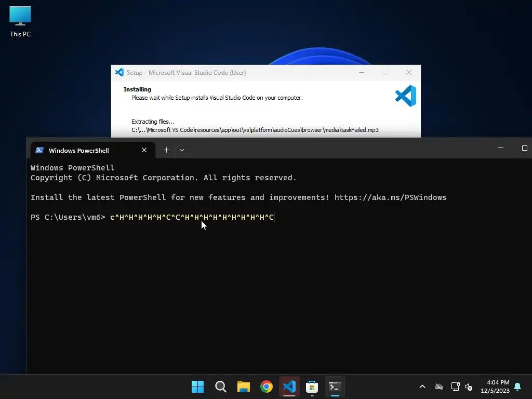
Task: Open the Windows Start menu
Action: point(197,387)
